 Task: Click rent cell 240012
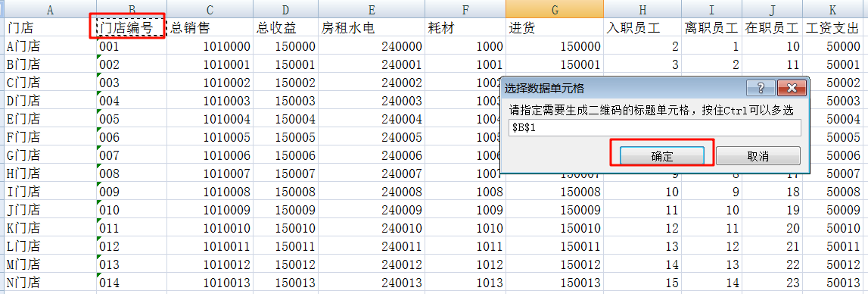pos(372,264)
